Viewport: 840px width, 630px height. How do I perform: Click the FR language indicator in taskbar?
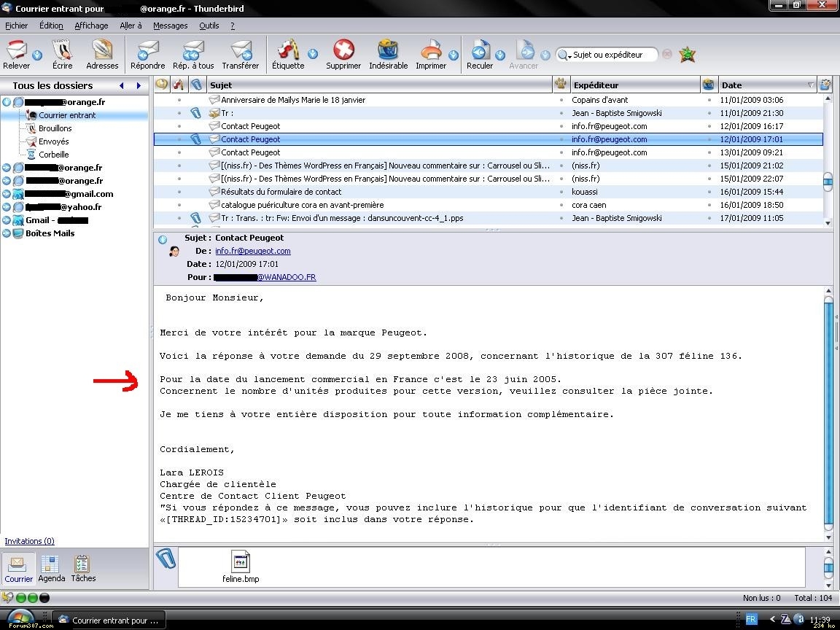point(751,619)
